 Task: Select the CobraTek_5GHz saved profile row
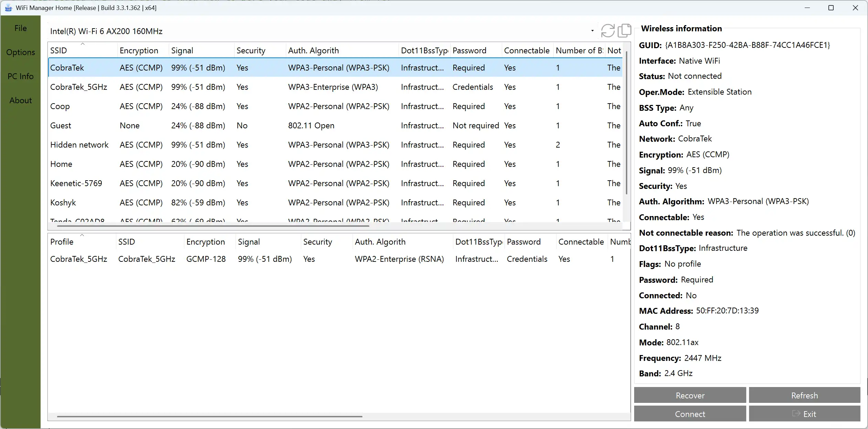[78, 259]
